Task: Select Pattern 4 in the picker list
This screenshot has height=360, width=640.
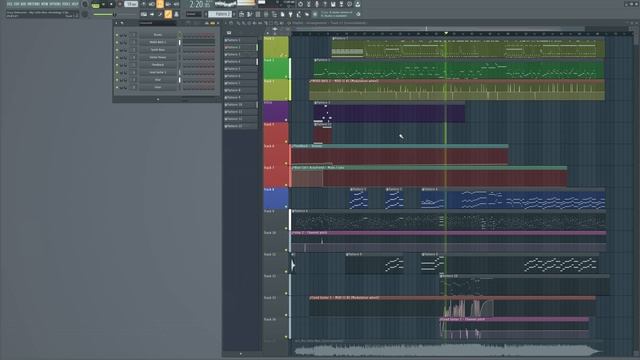Action: point(240,62)
